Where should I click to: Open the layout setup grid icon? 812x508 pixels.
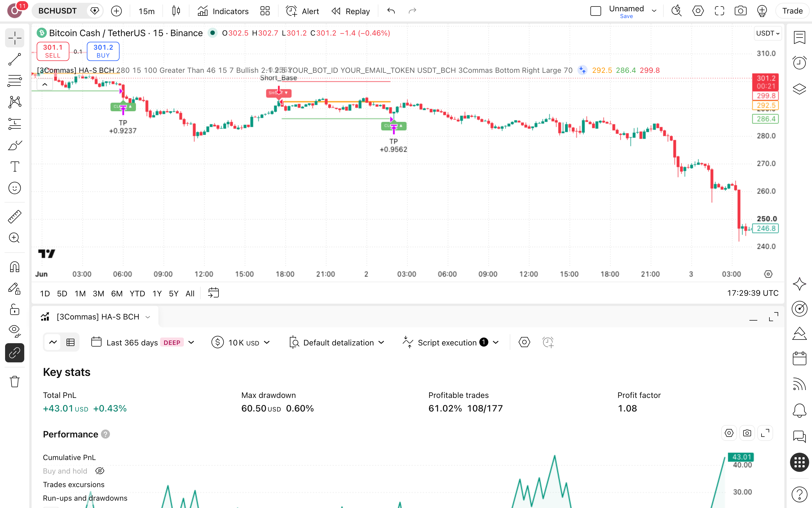[265, 11]
